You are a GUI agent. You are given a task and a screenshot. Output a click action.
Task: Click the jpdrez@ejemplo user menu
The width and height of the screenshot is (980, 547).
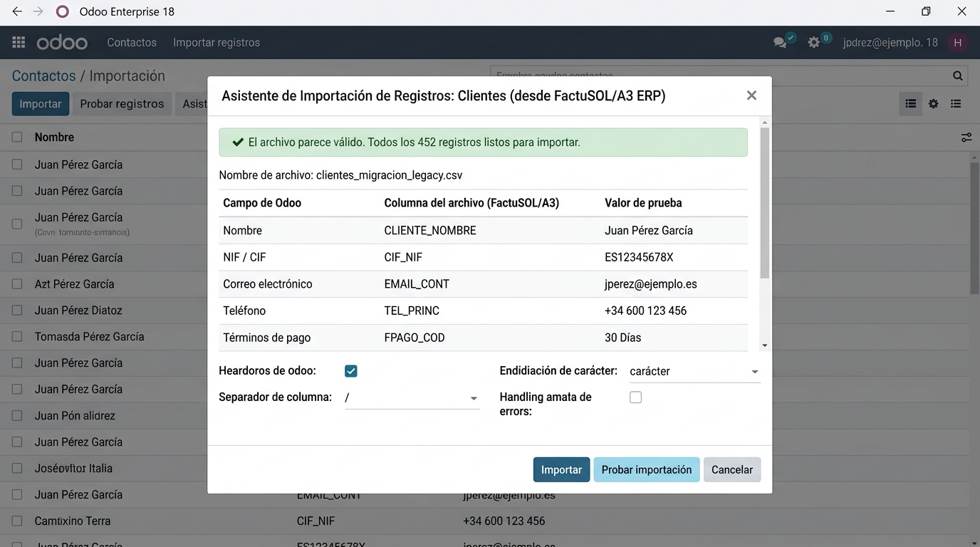(x=890, y=43)
